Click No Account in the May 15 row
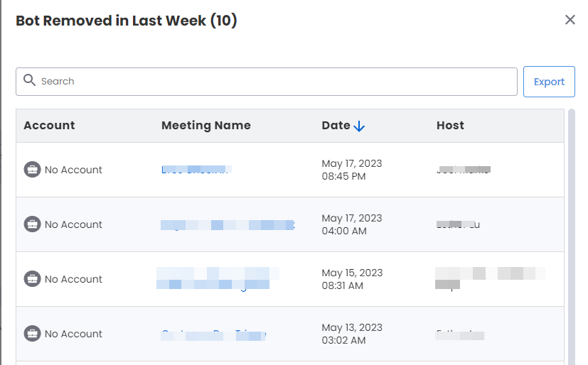 (x=73, y=279)
